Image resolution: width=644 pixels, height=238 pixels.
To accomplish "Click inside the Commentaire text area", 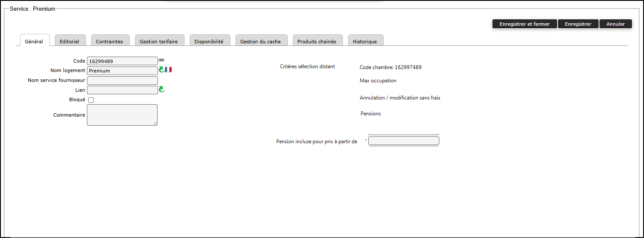I will [122, 115].
